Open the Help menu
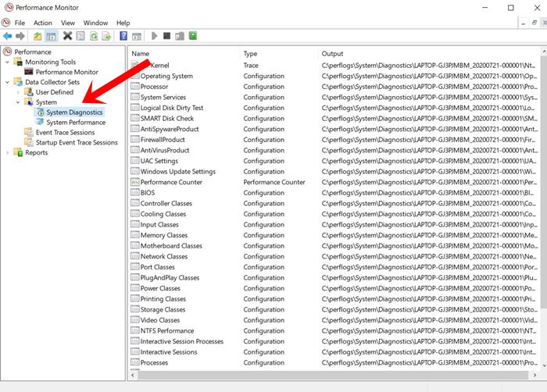The width and height of the screenshot is (547, 392). 123,23
